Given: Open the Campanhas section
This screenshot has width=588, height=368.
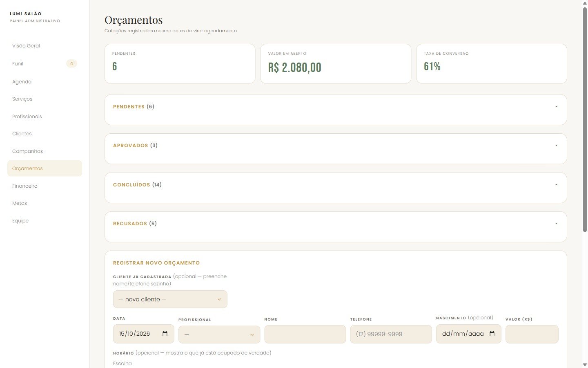Looking at the screenshot, I should pyautogui.click(x=45, y=151).
